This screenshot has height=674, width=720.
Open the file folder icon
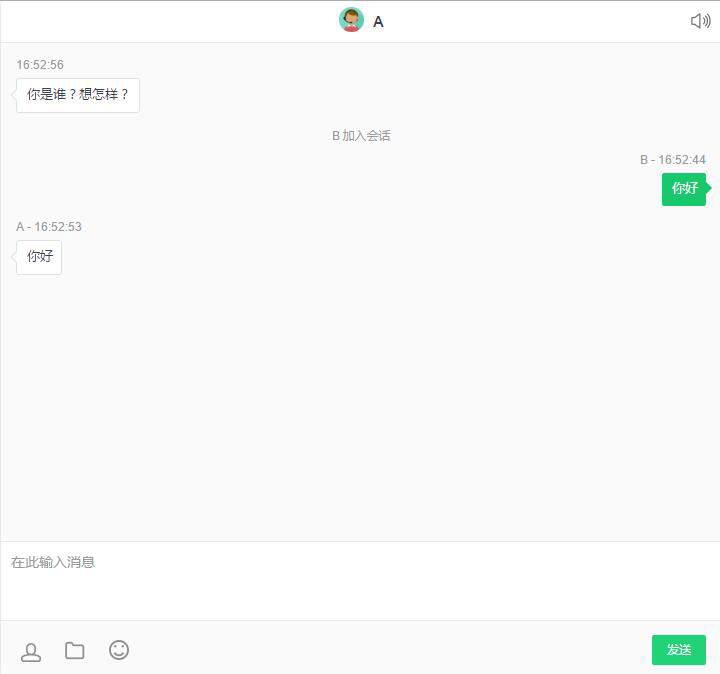coord(74,650)
